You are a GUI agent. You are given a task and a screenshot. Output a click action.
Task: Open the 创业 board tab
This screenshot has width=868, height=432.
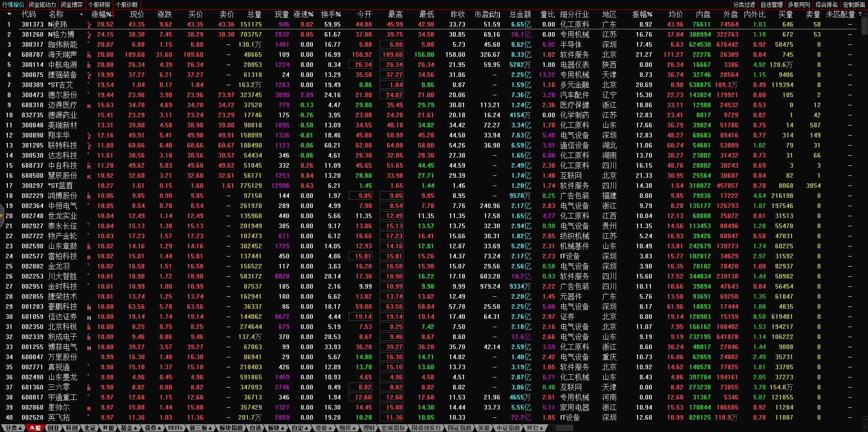(54, 428)
